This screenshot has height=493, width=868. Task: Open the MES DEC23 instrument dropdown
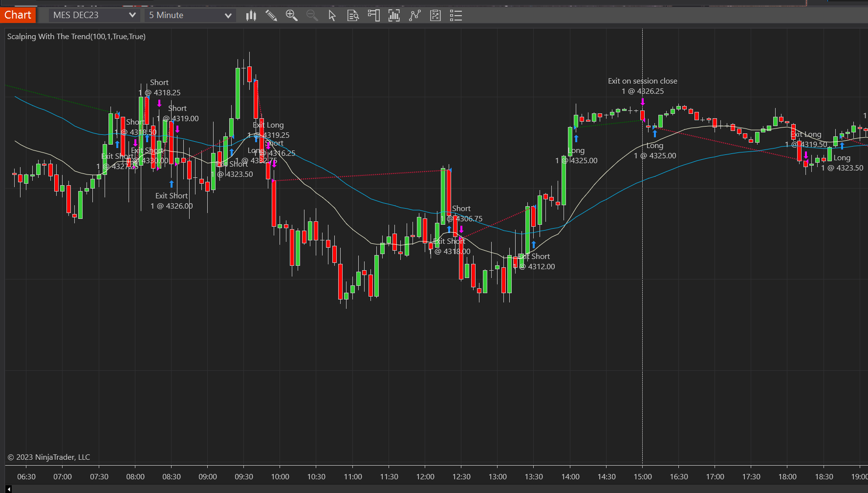coord(94,15)
